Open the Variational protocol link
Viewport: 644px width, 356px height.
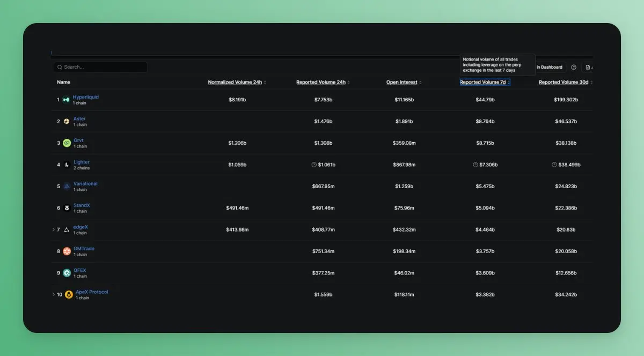[x=85, y=183]
